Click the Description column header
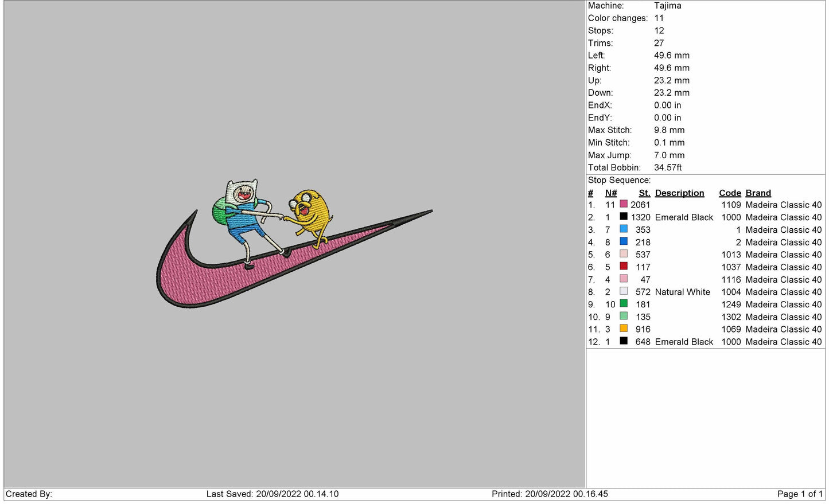Image resolution: width=829 pixels, height=504 pixels. 679,193
